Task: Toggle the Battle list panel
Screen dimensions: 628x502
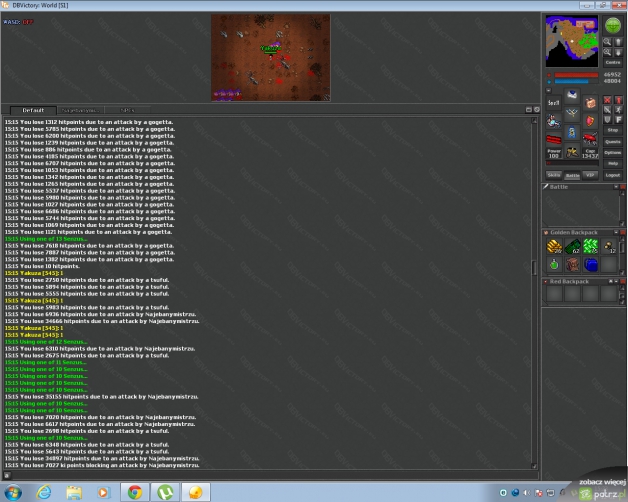Action: (x=572, y=174)
